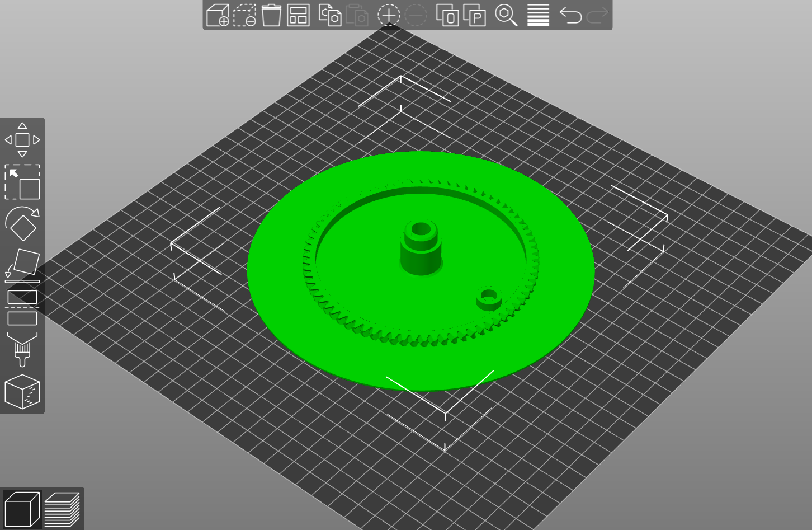Click the greyed-out Redo arrow
812x530 pixels.
[597, 15]
